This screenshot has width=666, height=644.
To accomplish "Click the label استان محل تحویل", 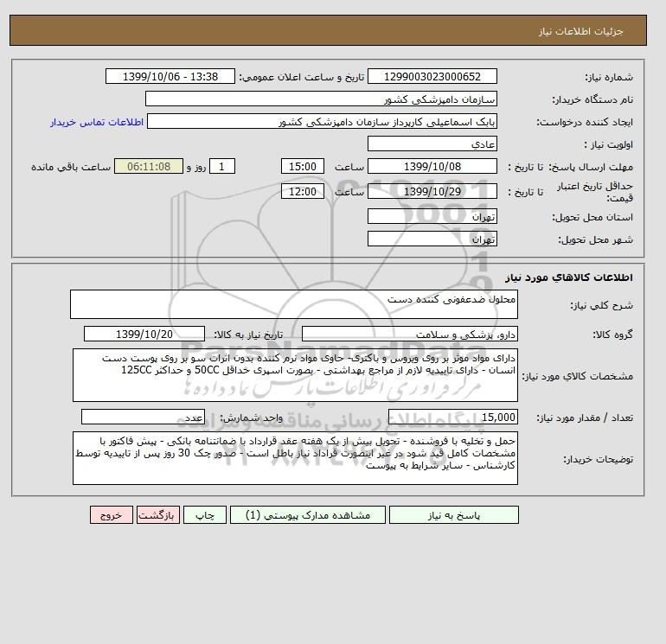I will (x=592, y=217).
